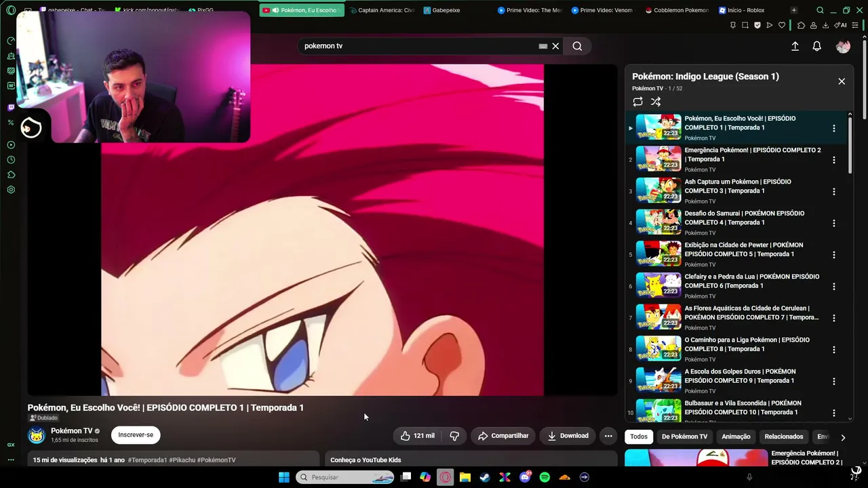Focus the YouTube search field
This screenshot has height=488, width=868.
(420, 46)
